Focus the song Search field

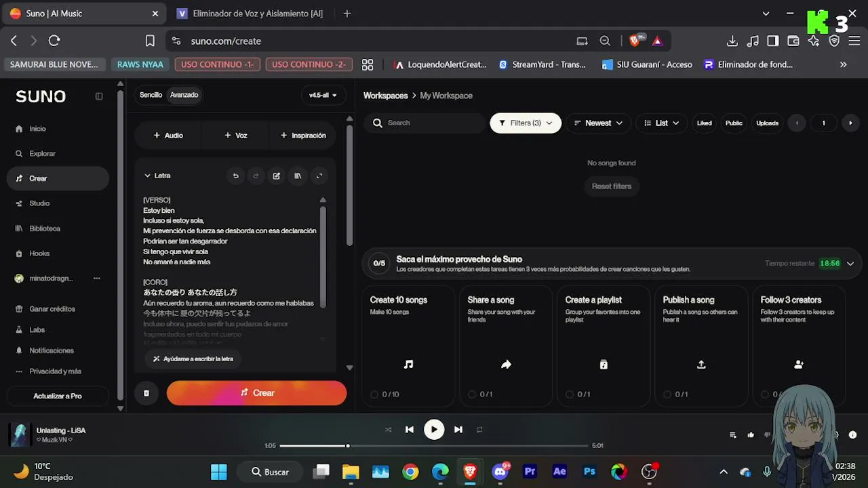(x=425, y=123)
